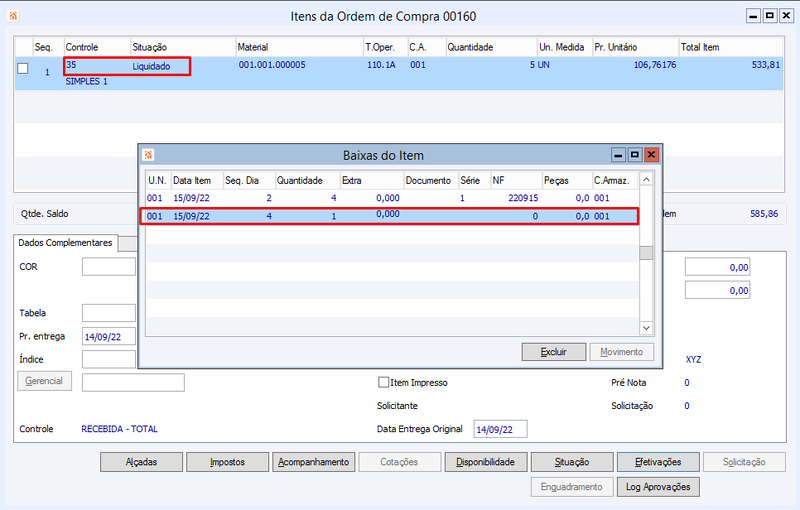Image resolution: width=800 pixels, height=510 pixels.
Task: Open Log Aprovações
Action: pyautogui.click(x=658, y=487)
